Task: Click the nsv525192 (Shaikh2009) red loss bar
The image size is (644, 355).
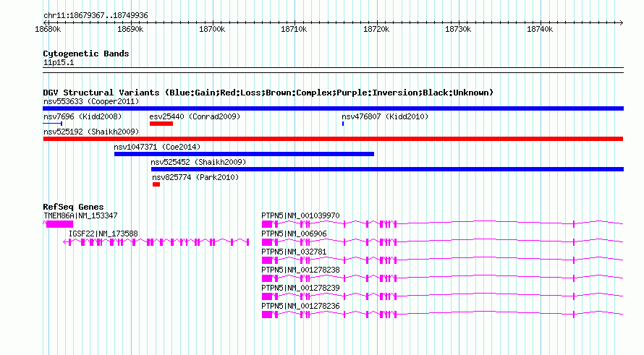Action: [333, 139]
